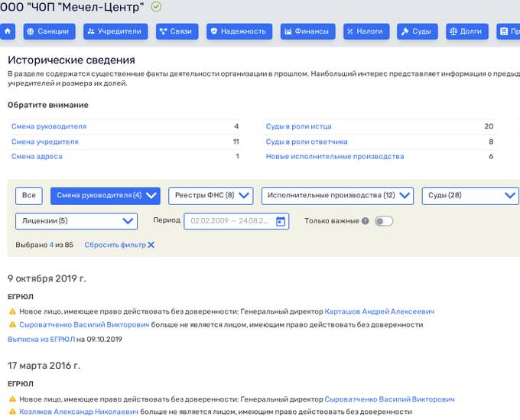The height and width of the screenshot is (420, 520).
Task: Click the verified checkmark icon beside company name
Action: coord(156,7)
